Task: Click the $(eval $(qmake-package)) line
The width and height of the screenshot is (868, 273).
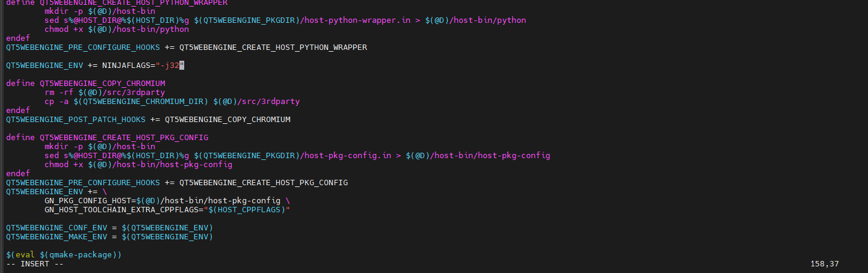Action: (x=64, y=254)
